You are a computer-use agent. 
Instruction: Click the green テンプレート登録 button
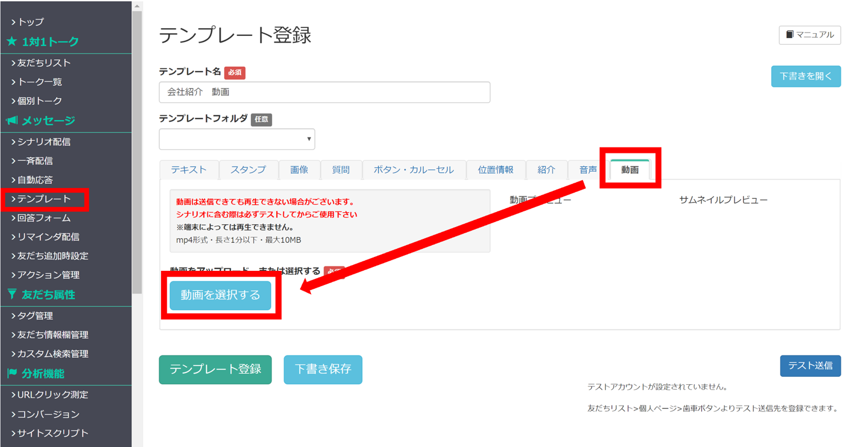click(215, 370)
